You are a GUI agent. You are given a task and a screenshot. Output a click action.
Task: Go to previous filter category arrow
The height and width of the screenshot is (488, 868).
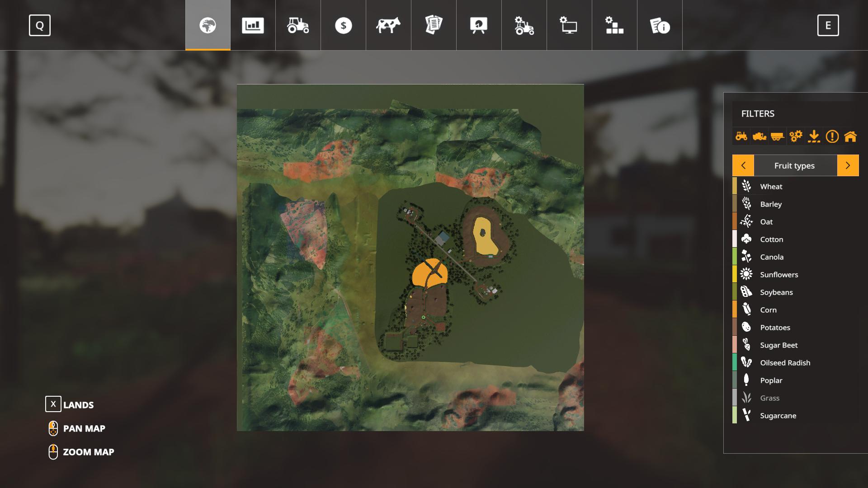(x=743, y=165)
